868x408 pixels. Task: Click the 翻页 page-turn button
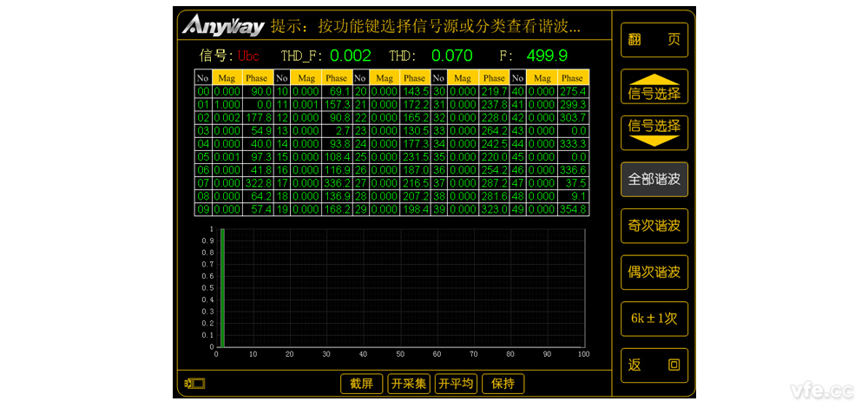tap(654, 40)
